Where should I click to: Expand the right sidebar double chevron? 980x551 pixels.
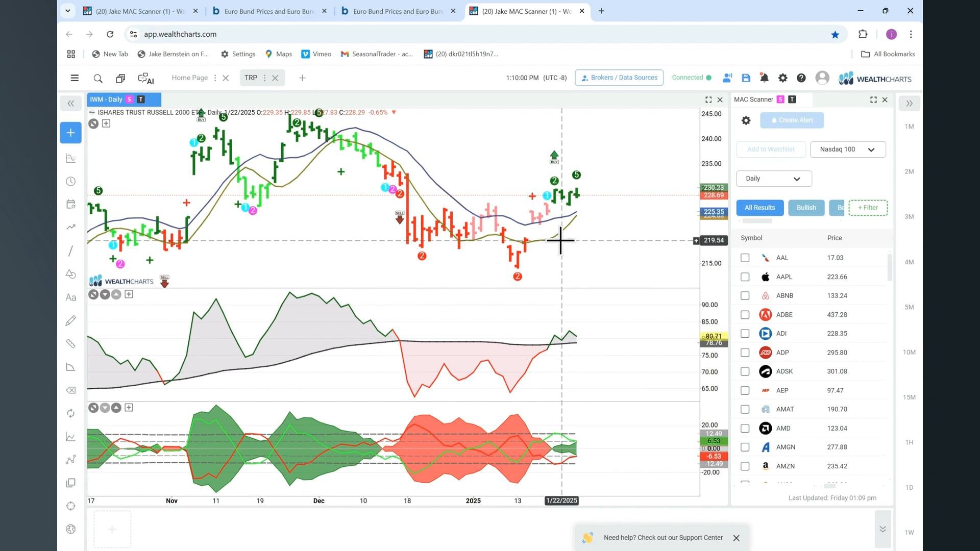click(909, 104)
